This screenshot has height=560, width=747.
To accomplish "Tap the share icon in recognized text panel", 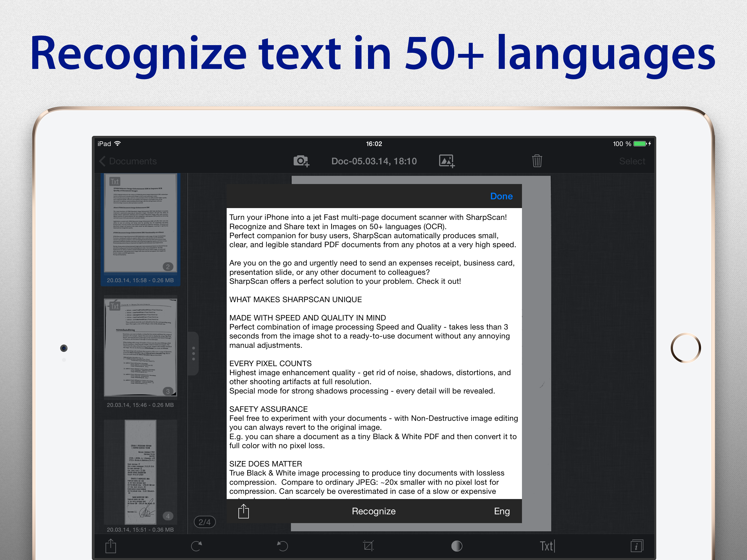I will point(243,511).
